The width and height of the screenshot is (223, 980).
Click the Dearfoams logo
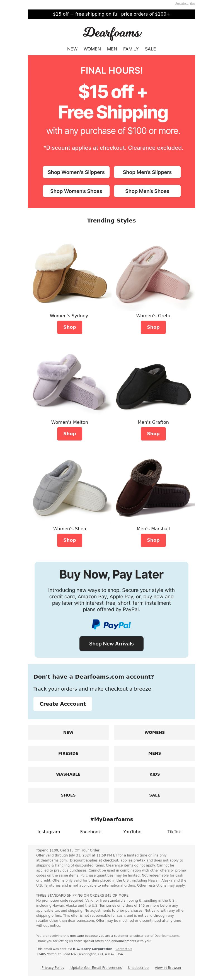coord(112,33)
